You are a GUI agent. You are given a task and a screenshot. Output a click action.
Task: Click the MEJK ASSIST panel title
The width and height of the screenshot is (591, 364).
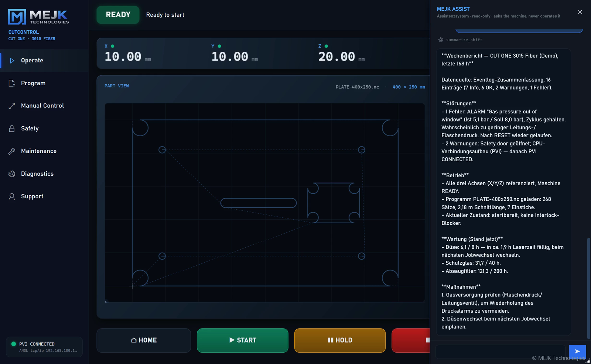(453, 9)
